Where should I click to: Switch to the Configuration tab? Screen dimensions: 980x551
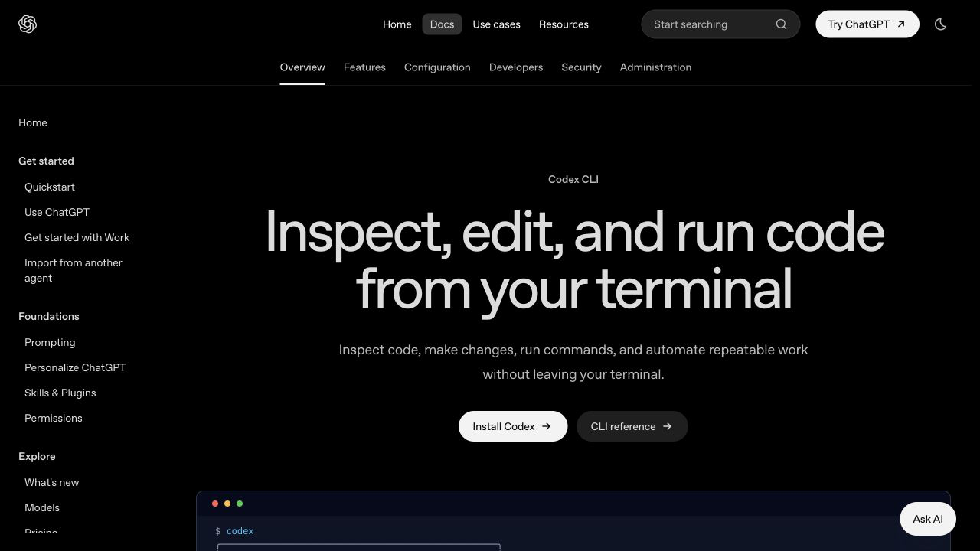437,67
